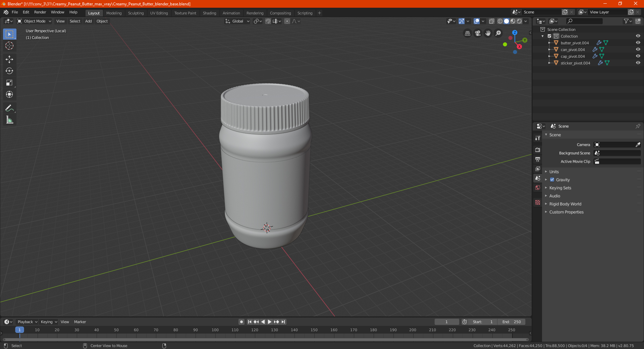The height and width of the screenshot is (349, 644).
Task: Hide butter_pivot.004 in viewport
Action: (638, 43)
